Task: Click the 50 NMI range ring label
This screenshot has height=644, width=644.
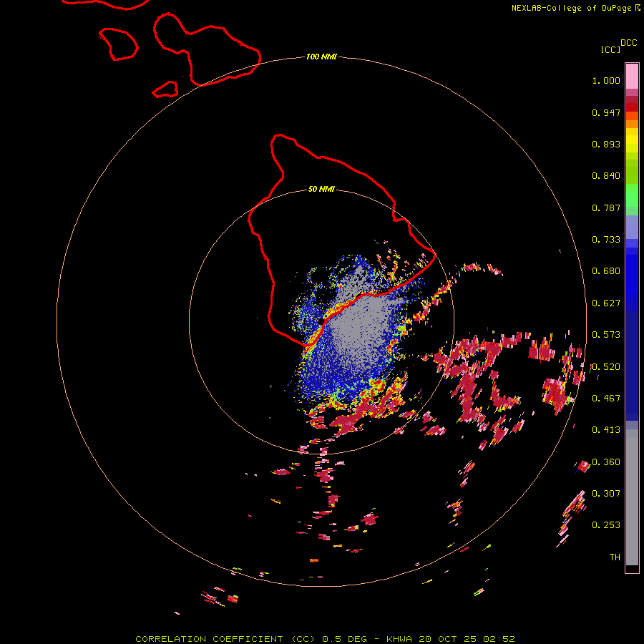Action: 321,189
